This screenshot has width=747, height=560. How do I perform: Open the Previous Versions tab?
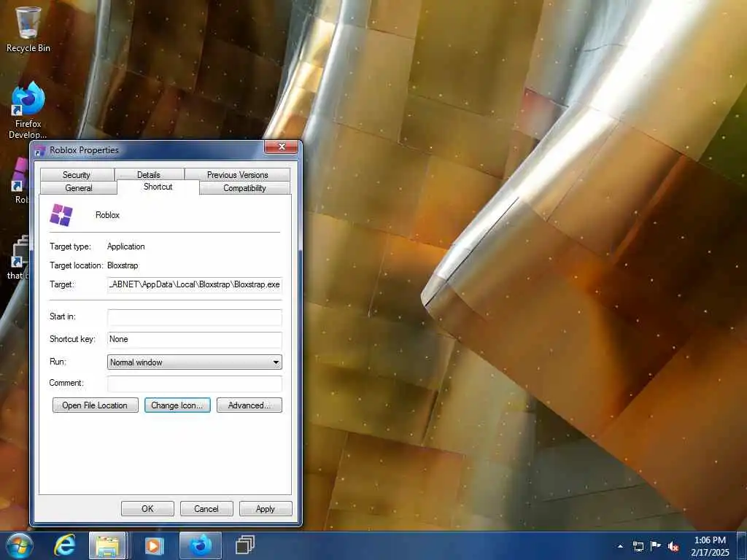click(x=237, y=175)
